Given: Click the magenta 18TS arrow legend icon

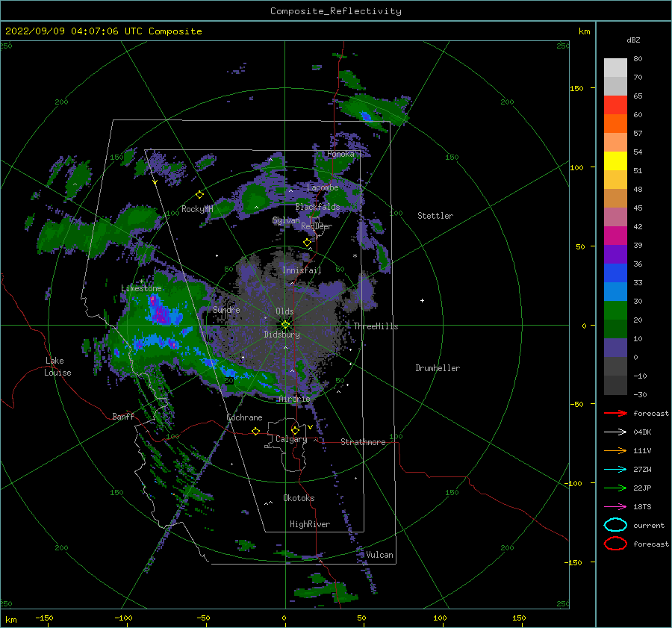Looking at the screenshot, I should point(615,507).
